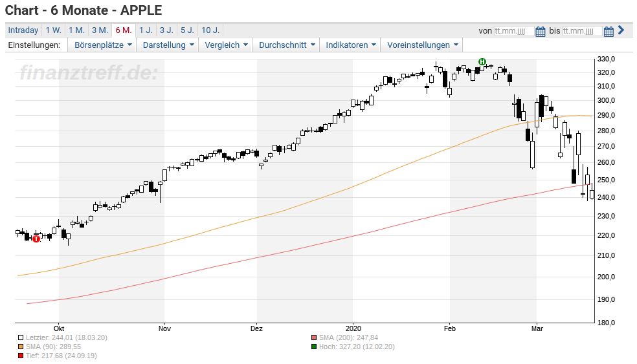Expand the Vergleich dropdown menu
The image size is (637, 364).
pyautogui.click(x=226, y=45)
